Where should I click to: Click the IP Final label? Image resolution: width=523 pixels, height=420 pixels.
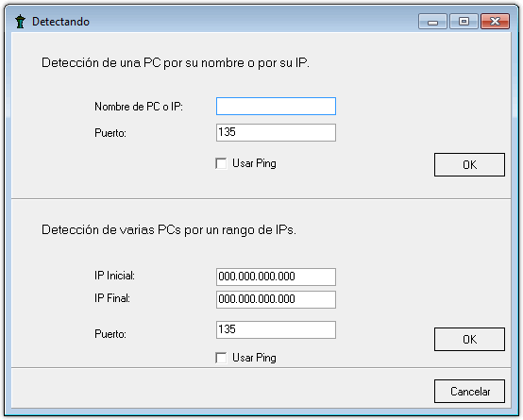pos(112,298)
